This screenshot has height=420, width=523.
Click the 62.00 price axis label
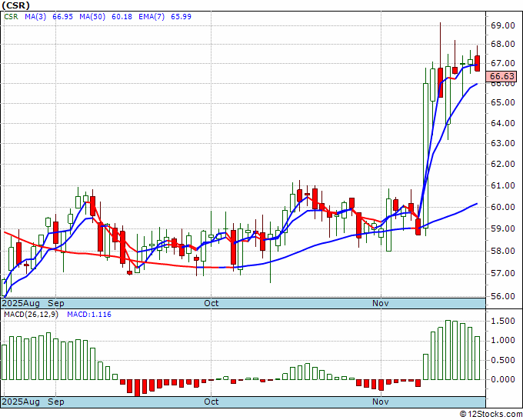pyautogui.click(x=503, y=164)
